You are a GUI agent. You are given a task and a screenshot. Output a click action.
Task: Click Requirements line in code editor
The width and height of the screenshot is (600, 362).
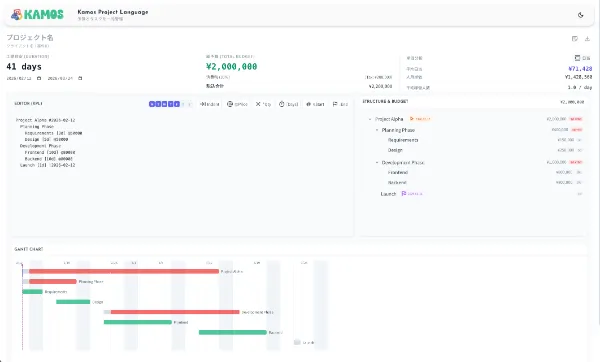click(53, 133)
